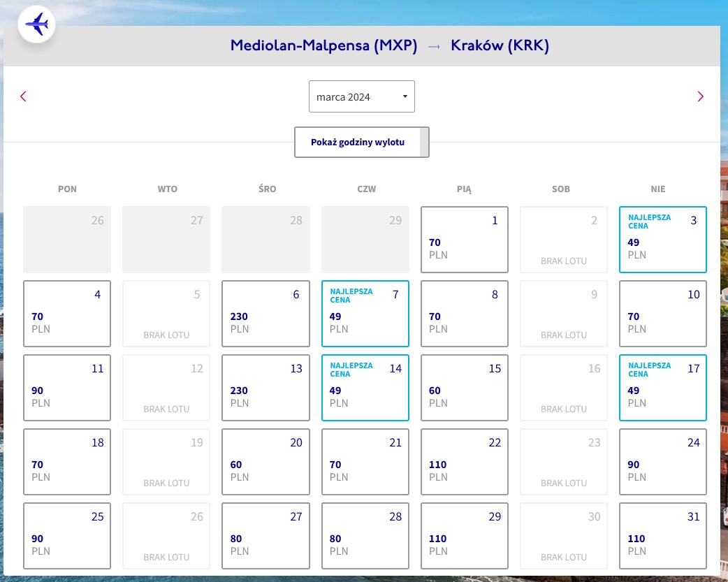This screenshot has height=582, width=728.
Task: Click Mediolan-Malpensa (MXP) origin label
Action: 323,45
